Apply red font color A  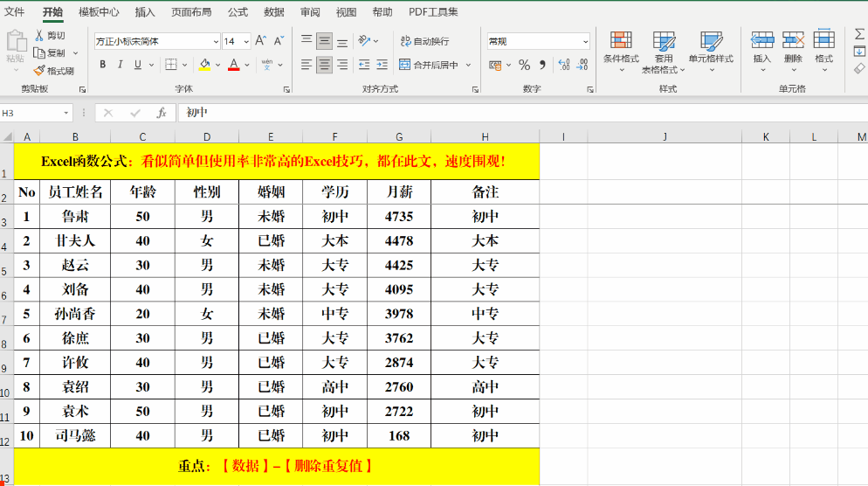[234, 65]
